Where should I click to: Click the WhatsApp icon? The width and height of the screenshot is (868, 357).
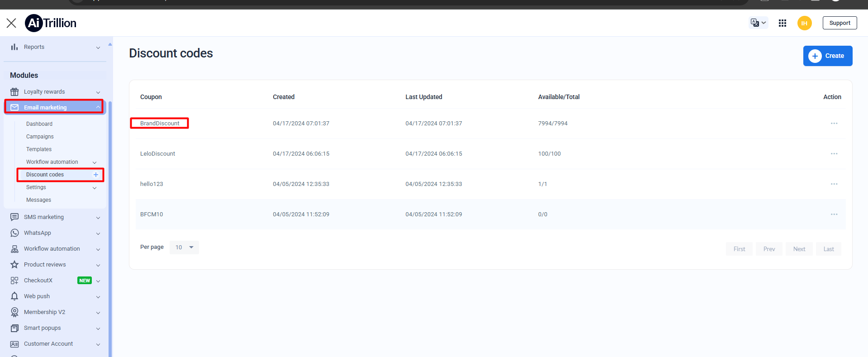(14, 233)
